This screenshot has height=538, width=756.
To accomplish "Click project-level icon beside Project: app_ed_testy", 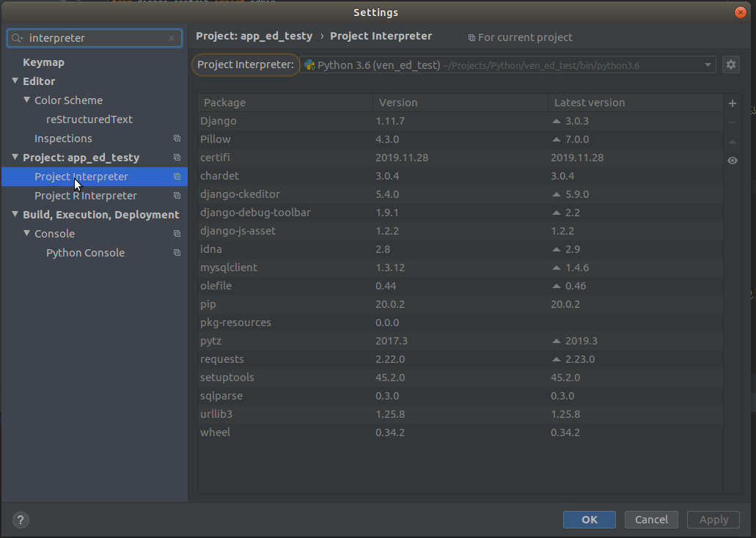I will [177, 157].
